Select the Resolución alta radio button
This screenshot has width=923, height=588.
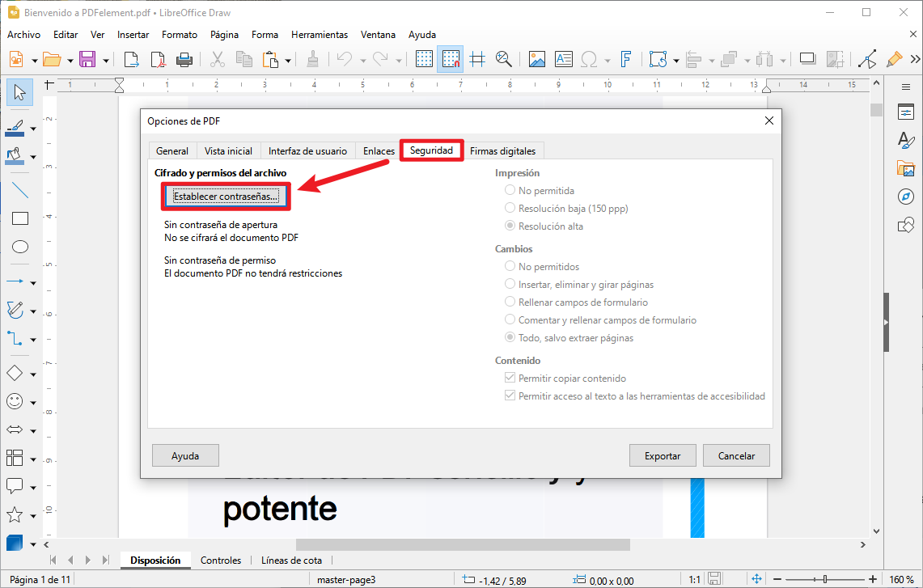coord(510,226)
